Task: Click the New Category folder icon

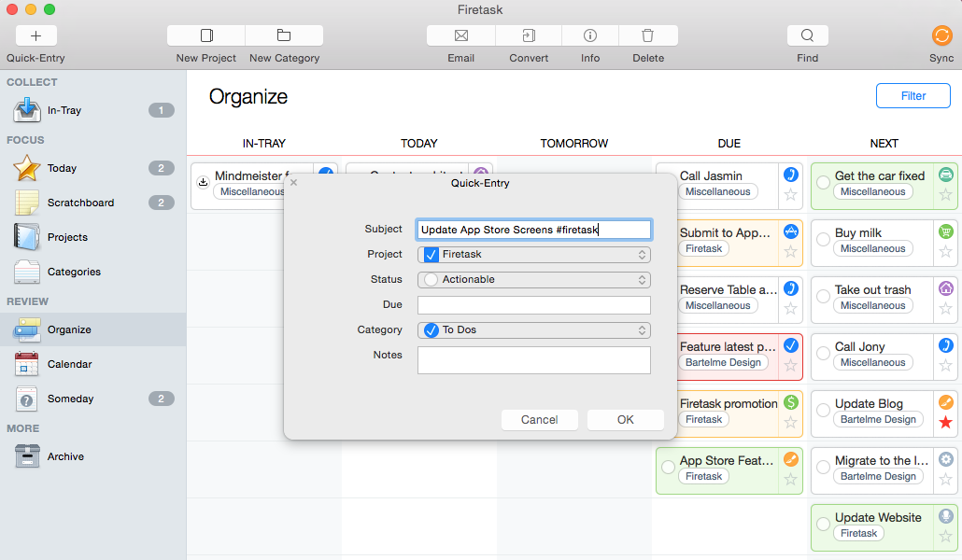Action: [x=283, y=35]
